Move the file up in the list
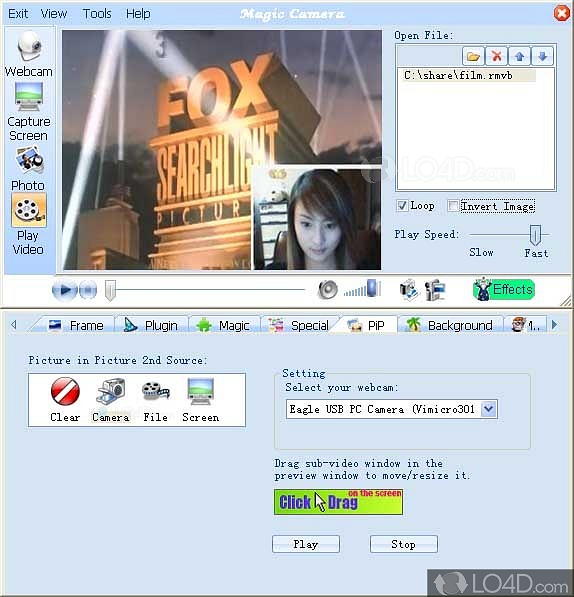 tap(520, 57)
